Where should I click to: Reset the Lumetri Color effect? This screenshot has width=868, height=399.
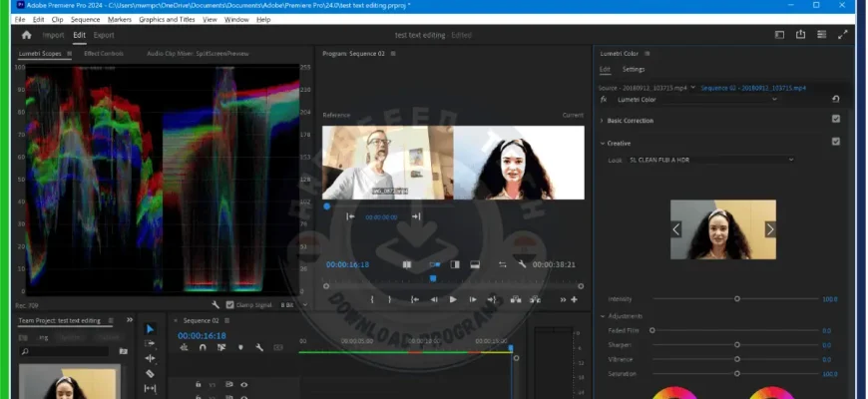[x=835, y=100]
